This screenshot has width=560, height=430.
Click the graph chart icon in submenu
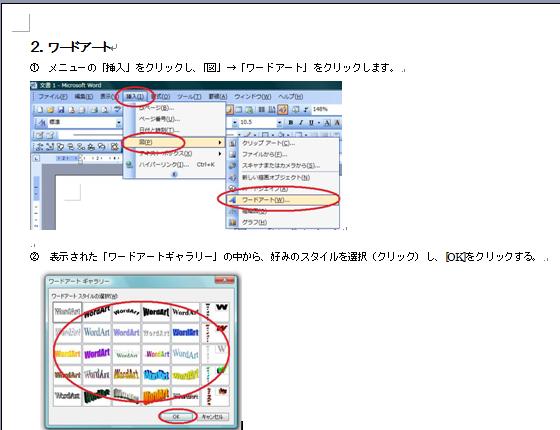[232, 222]
